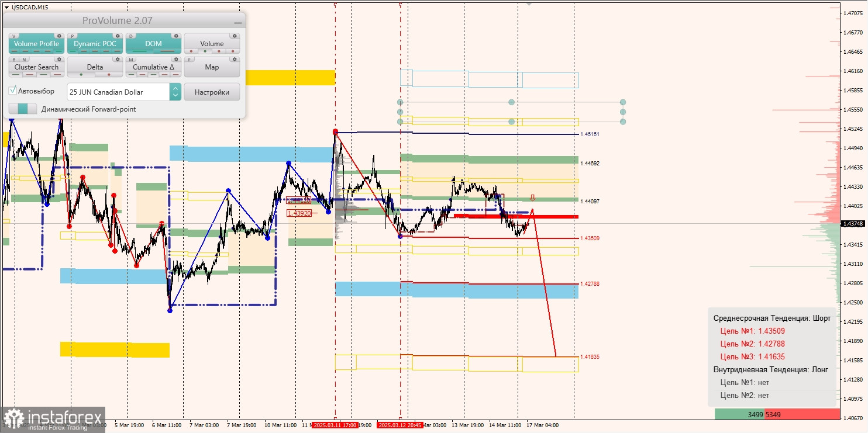868x433 pixels.
Task: Toggle the Автовыбор checkbox
Action: [x=13, y=91]
